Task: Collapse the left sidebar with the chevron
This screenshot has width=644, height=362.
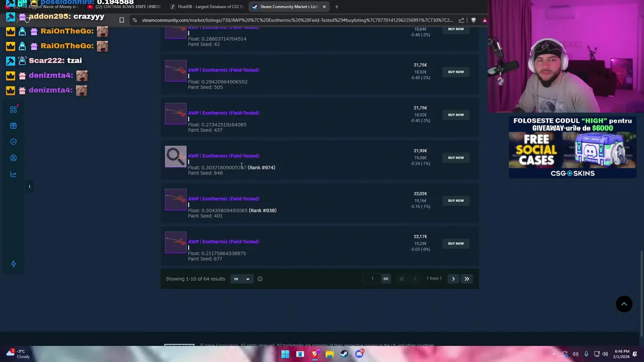Action: 29,187
